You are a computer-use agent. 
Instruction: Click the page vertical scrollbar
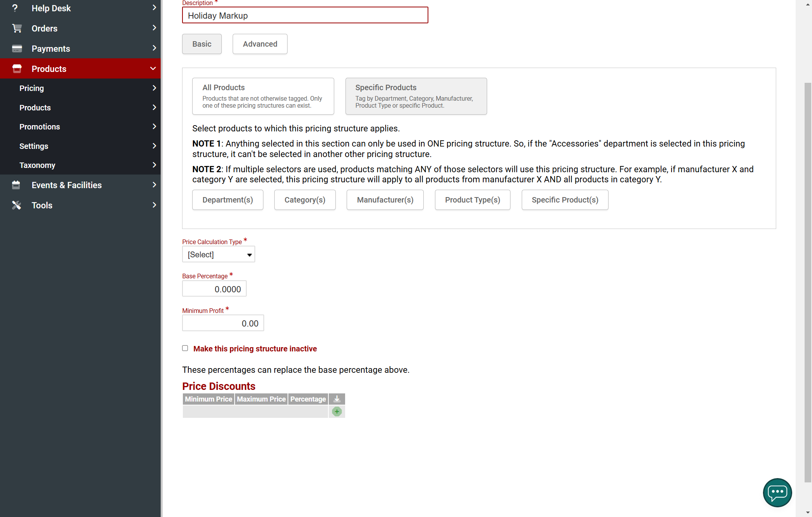(808, 282)
